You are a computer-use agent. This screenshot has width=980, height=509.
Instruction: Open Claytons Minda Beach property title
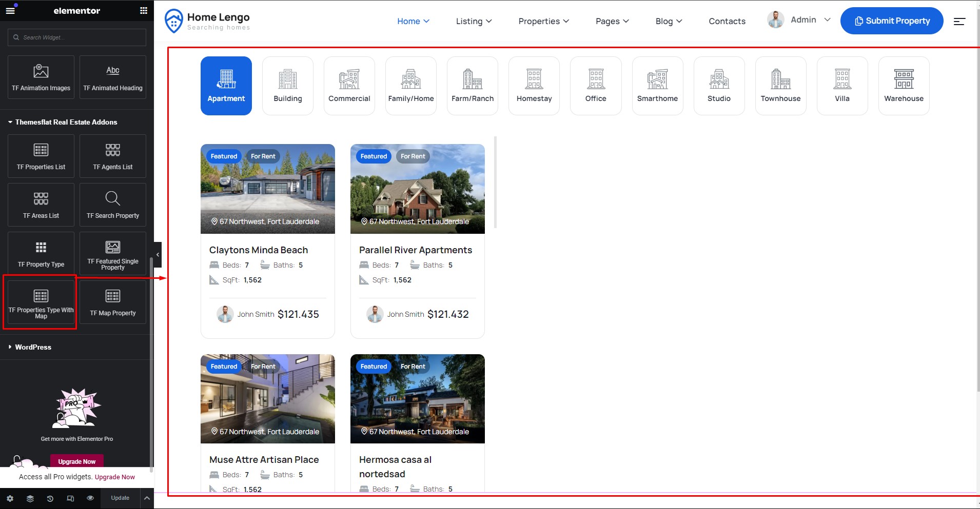click(x=259, y=250)
